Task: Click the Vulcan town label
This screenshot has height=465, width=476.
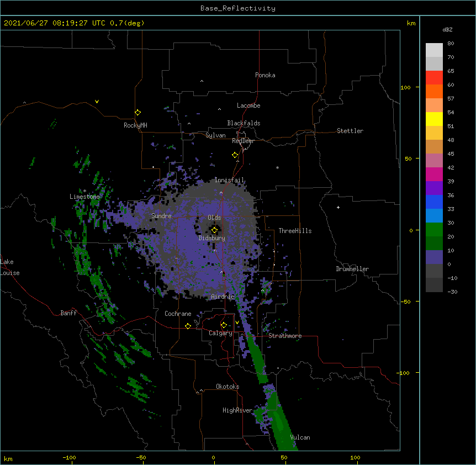Action: [300, 437]
